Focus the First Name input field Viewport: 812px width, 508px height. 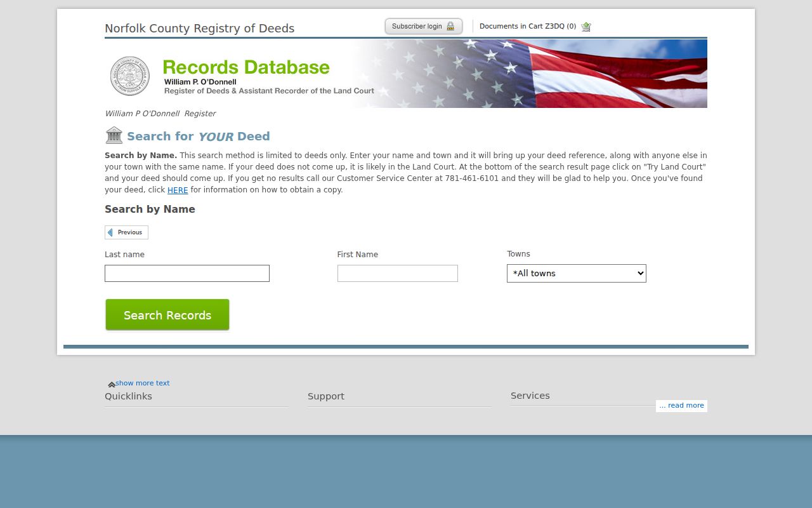(398, 274)
